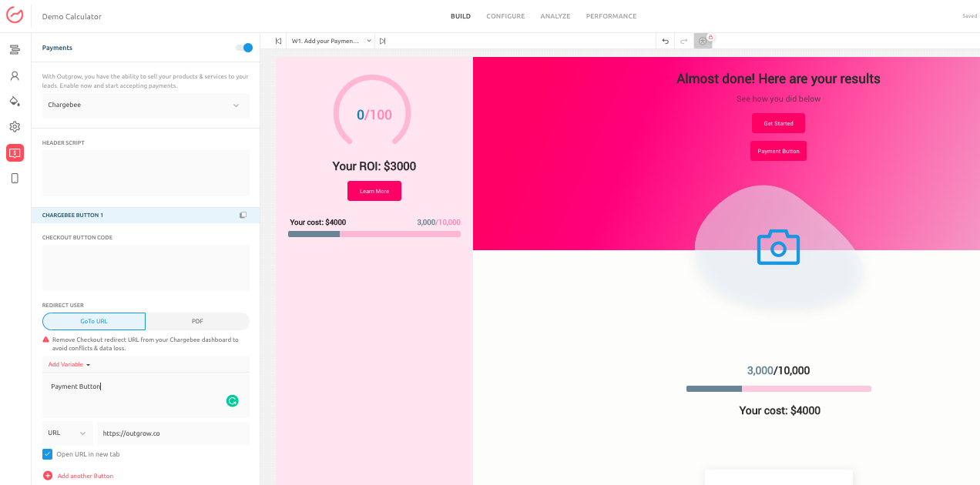The width and height of the screenshot is (980, 485).
Task: Open the URL type dropdown
Action: (x=67, y=433)
